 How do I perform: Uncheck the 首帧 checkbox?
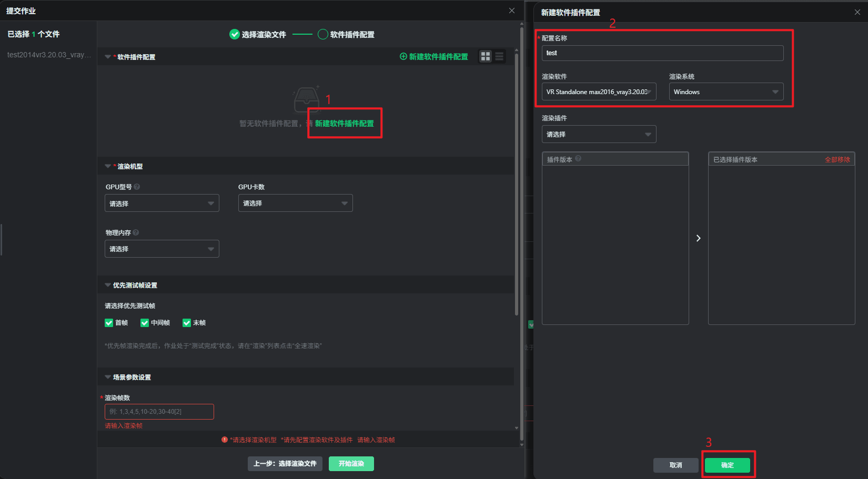[x=109, y=323]
